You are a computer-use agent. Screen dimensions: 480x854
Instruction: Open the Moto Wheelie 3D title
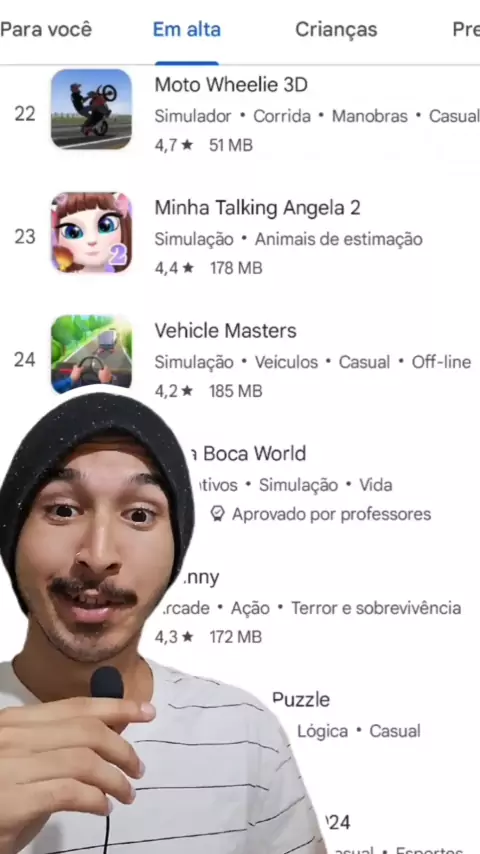click(x=231, y=85)
